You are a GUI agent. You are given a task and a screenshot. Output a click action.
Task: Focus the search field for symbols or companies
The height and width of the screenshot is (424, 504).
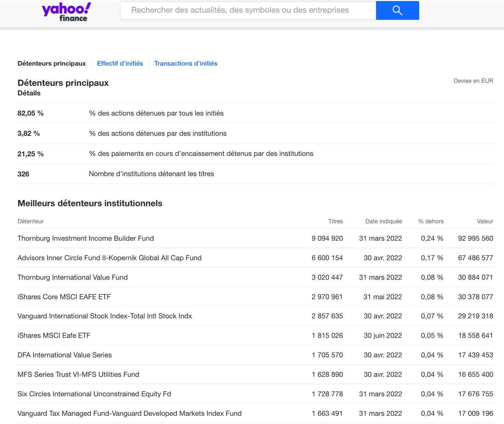[248, 10]
